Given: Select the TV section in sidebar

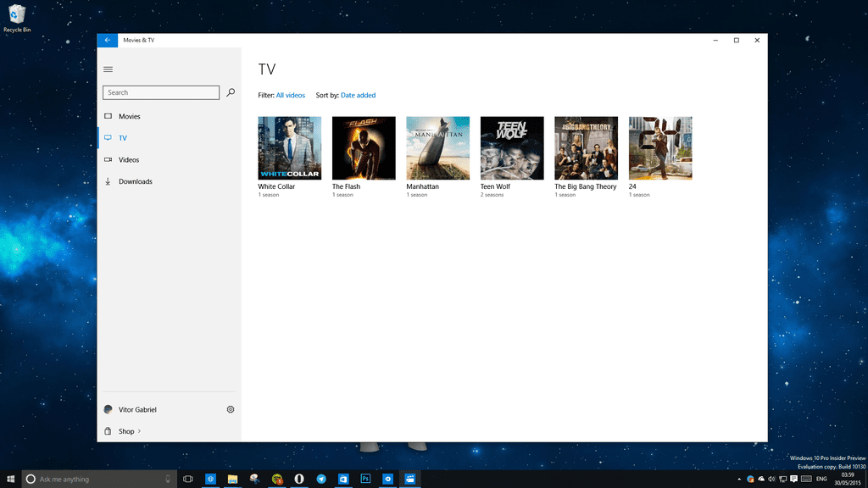Looking at the screenshot, I should pyautogui.click(x=170, y=138).
